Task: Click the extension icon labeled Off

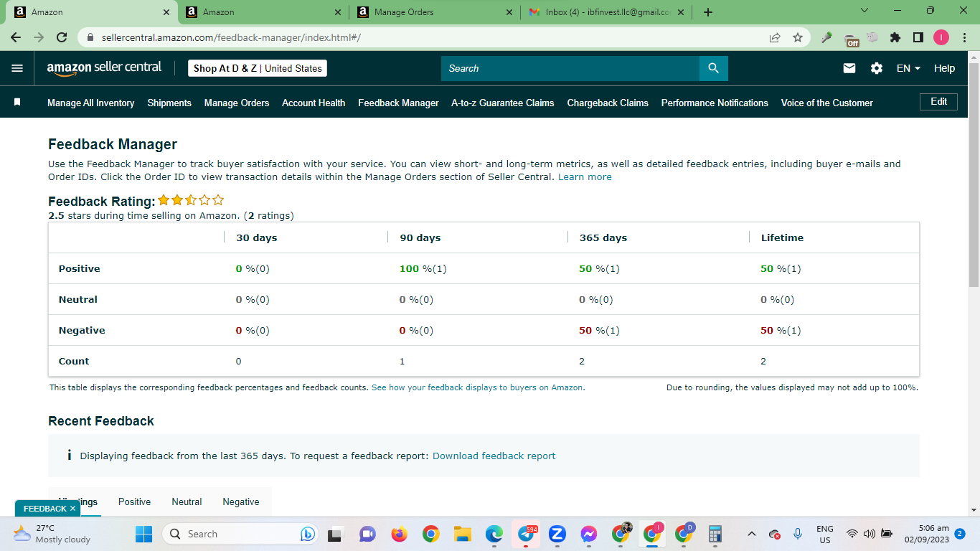Action: [x=852, y=39]
